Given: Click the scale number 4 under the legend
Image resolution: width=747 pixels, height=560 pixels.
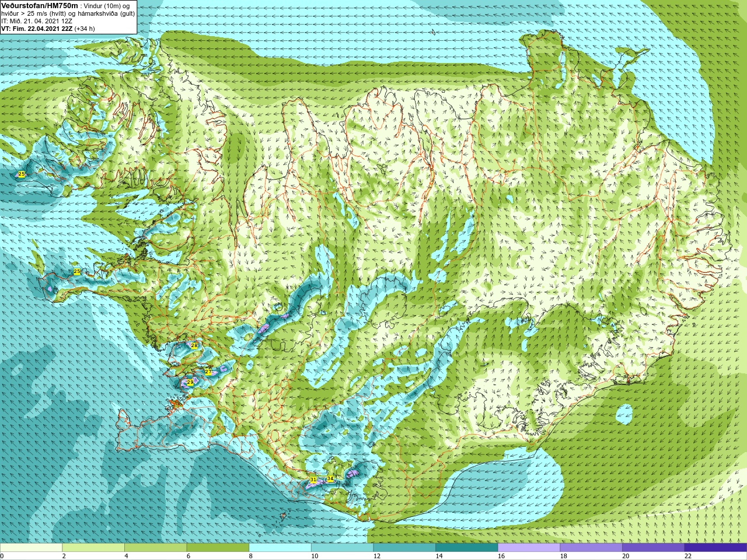Looking at the screenshot, I should pos(126,556).
